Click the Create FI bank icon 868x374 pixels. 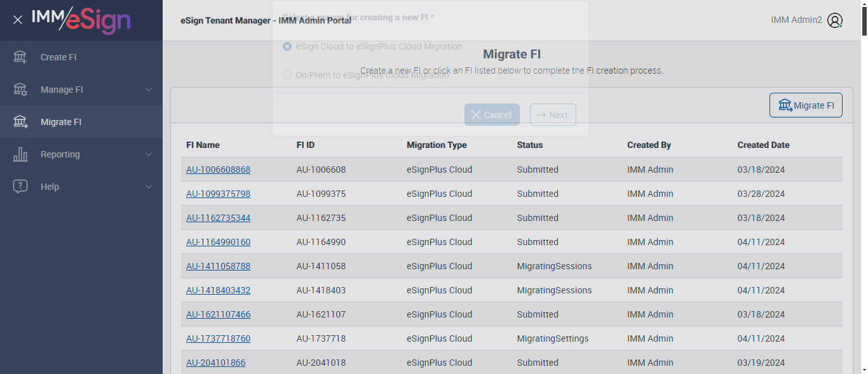20,57
